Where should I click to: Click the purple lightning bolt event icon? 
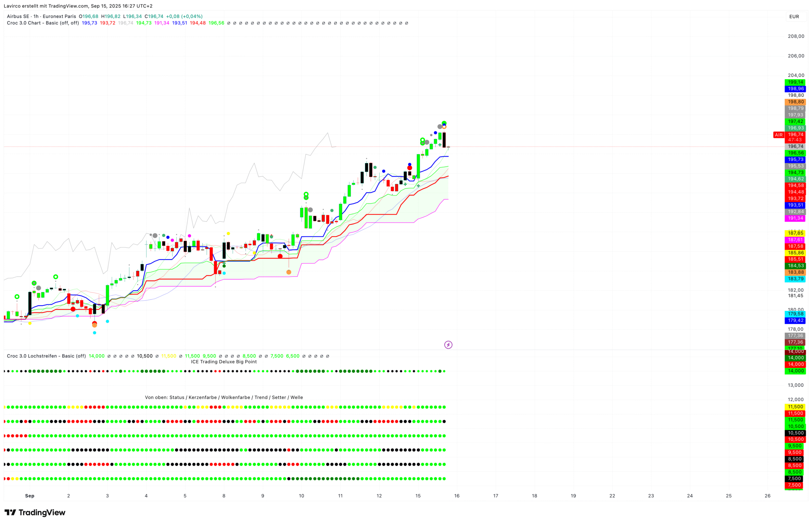[x=448, y=345]
